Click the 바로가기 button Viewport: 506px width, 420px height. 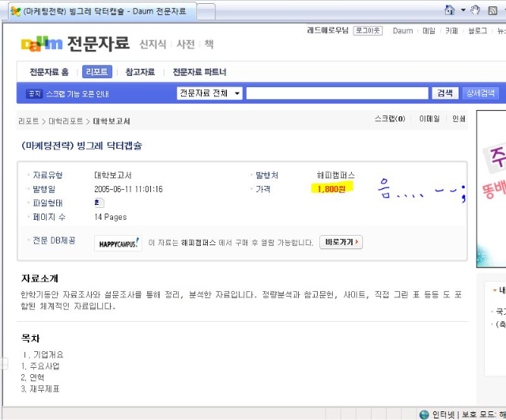(341, 242)
